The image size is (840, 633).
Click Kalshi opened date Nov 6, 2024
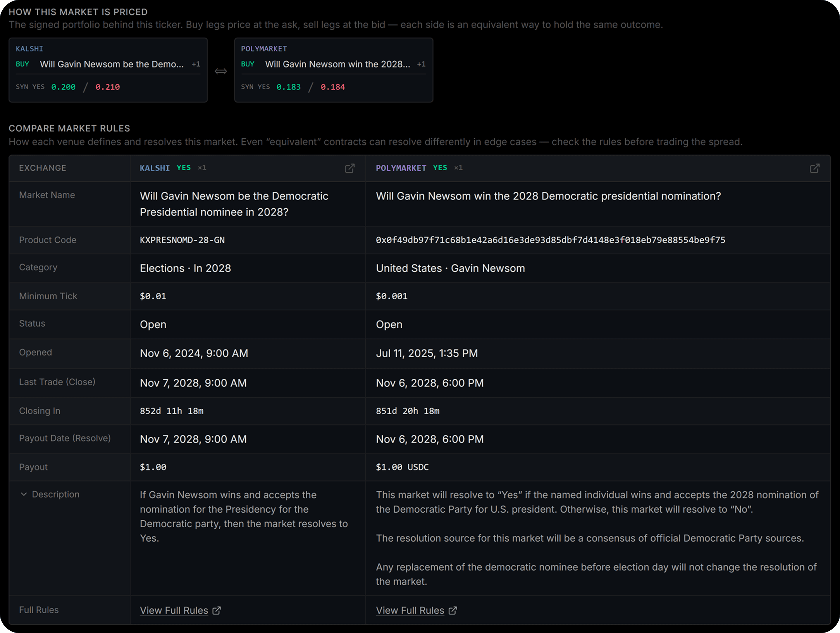coord(194,353)
